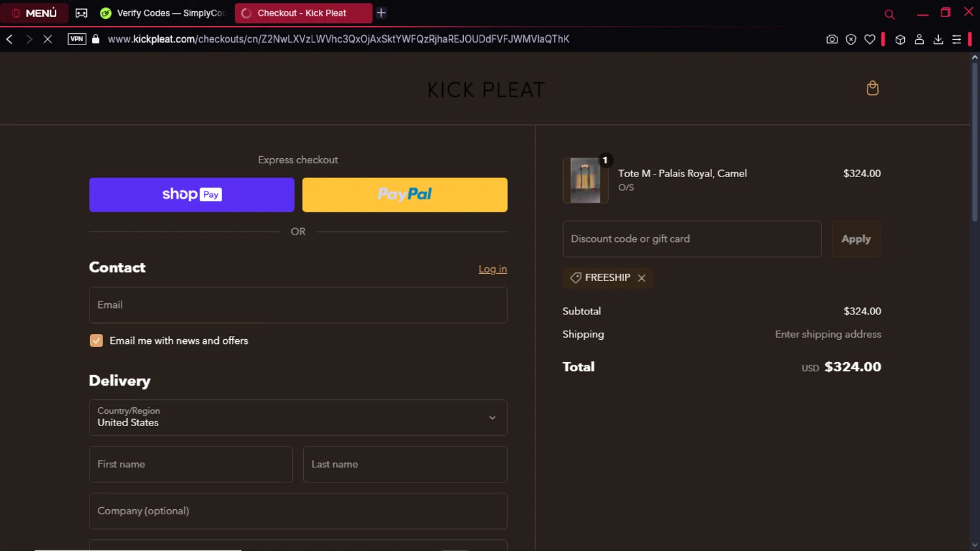Viewport: 980px width, 551px height.
Task: Go back to the previous page
Action: (10, 39)
